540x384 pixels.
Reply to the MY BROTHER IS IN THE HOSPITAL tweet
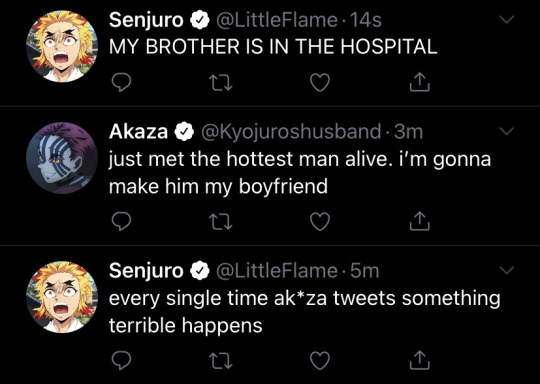pos(122,83)
